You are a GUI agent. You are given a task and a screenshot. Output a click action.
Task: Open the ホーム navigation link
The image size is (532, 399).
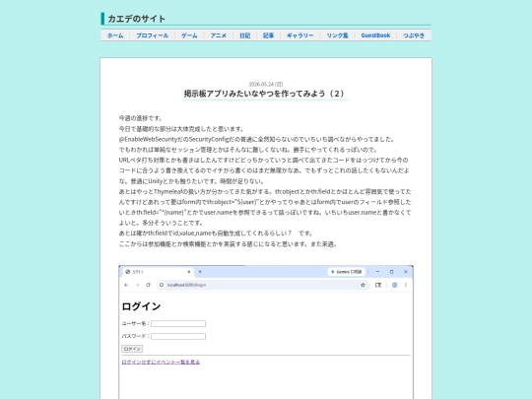[x=115, y=35]
